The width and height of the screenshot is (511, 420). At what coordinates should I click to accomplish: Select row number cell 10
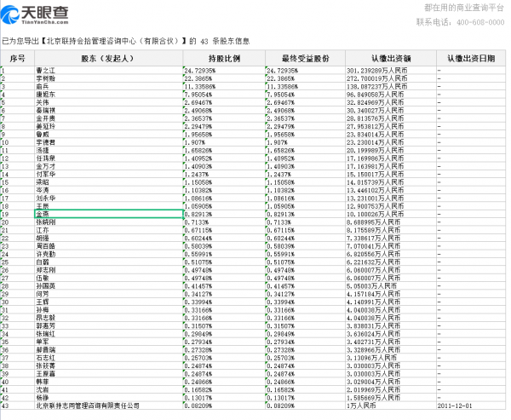click(x=18, y=142)
